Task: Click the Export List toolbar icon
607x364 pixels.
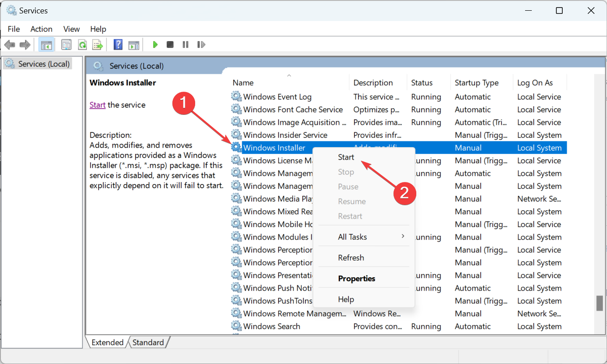Action: click(x=97, y=45)
